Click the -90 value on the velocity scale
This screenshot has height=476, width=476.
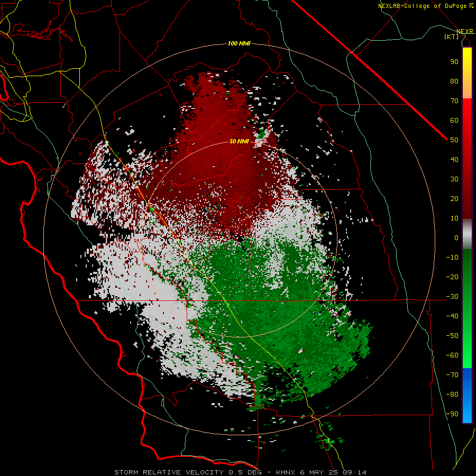pos(452,414)
